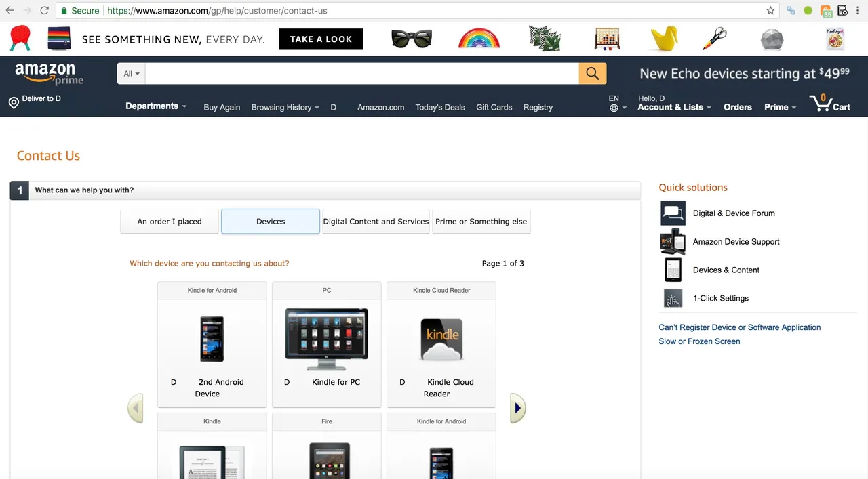Select Digital Content and Services tab
Viewport: 868px width, 479px height.
pyautogui.click(x=376, y=222)
